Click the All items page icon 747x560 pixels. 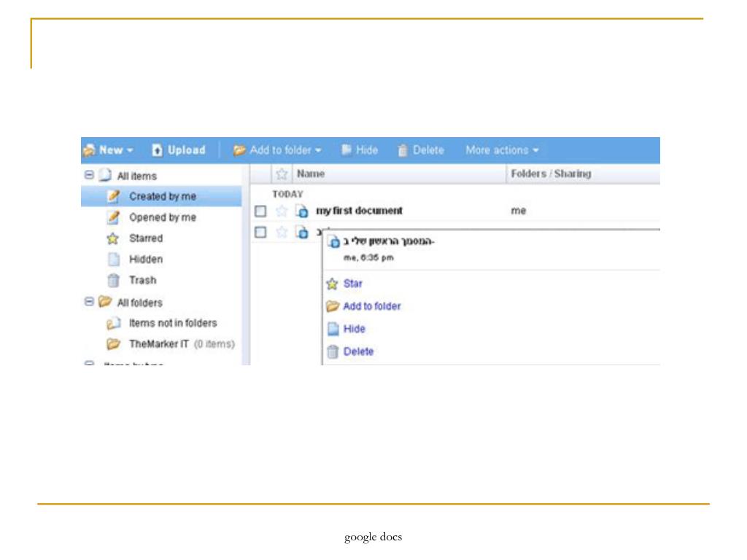click(x=105, y=175)
